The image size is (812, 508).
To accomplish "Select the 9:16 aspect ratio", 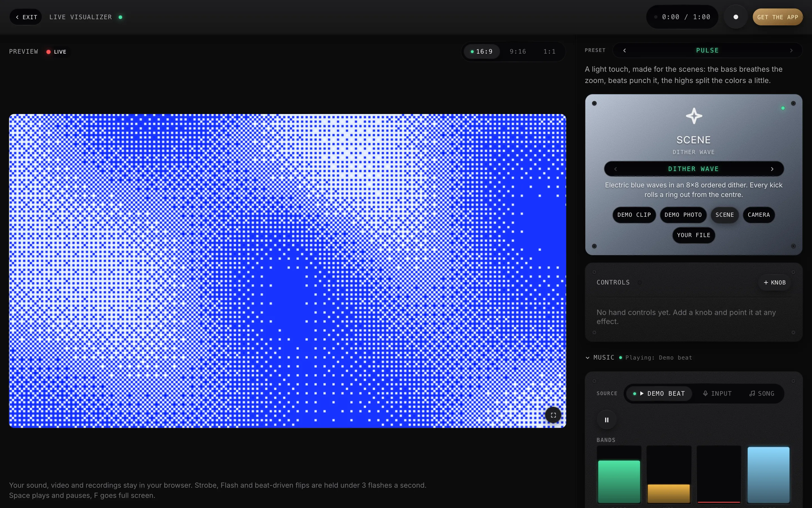I will pos(518,52).
